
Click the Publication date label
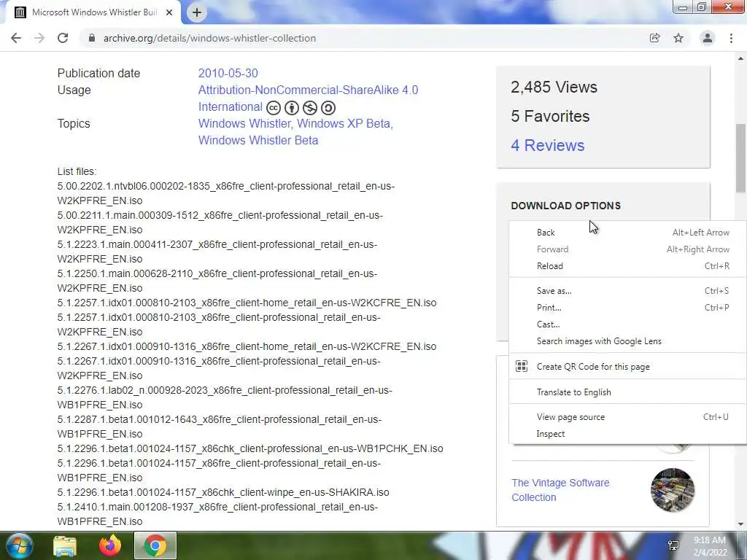click(x=98, y=74)
